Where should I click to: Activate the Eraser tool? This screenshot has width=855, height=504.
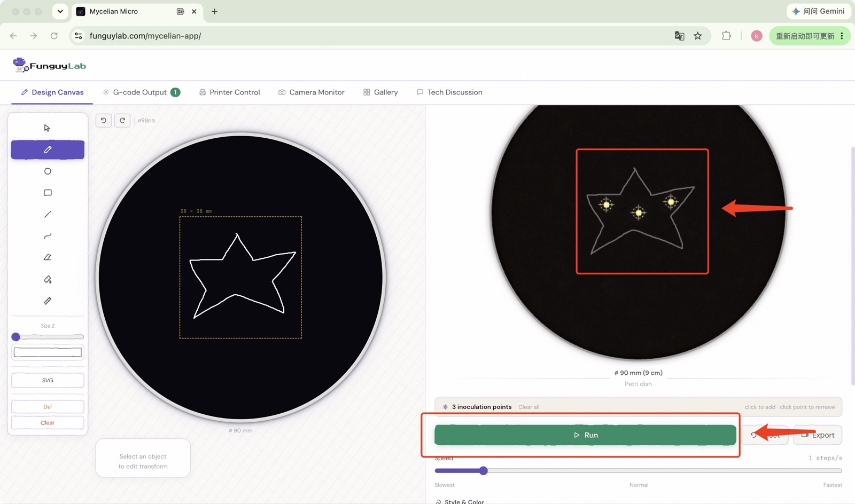(48, 257)
